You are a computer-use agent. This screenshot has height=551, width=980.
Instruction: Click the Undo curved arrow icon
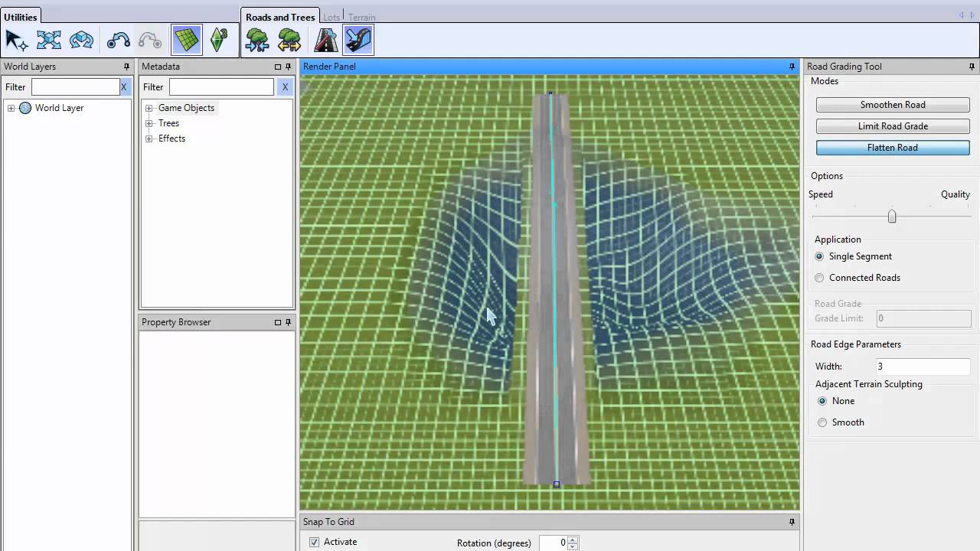coord(118,40)
